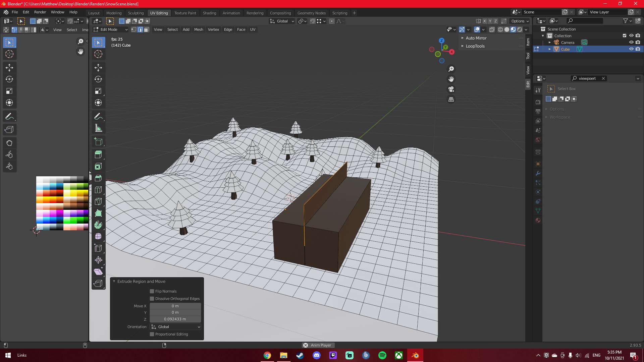Image resolution: width=644 pixels, height=362 pixels.
Task: Select the Poly Build tool
Action: point(98,213)
